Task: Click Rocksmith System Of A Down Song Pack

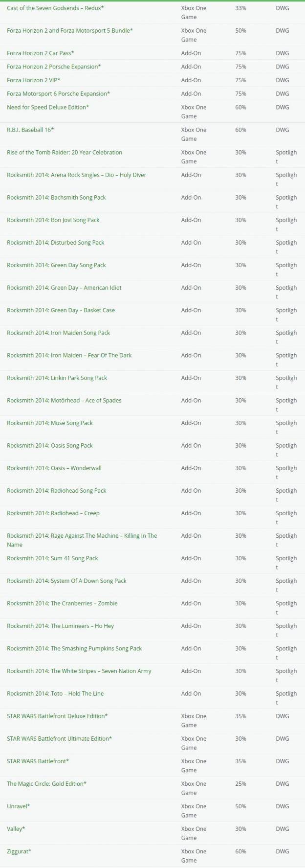Action: 66,581
